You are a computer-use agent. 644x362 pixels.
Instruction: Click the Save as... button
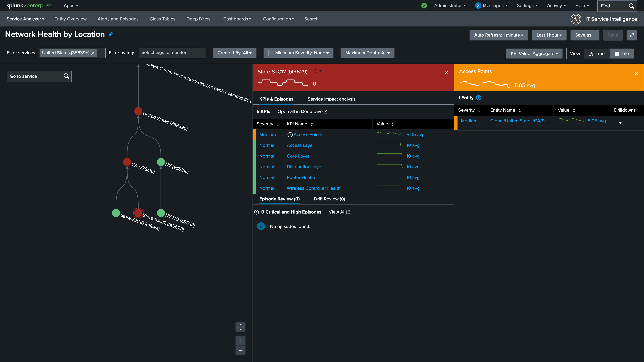click(585, 35)
